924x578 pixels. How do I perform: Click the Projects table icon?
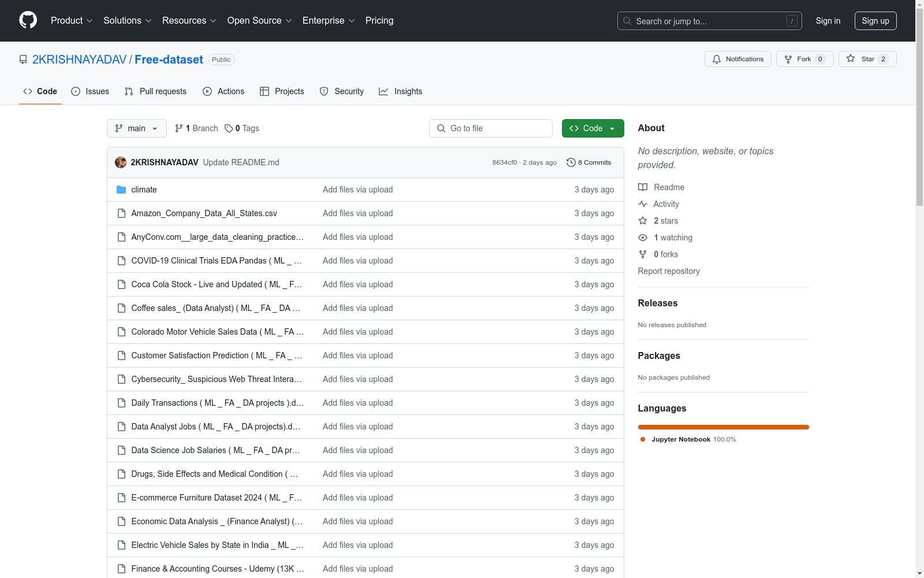264,91
